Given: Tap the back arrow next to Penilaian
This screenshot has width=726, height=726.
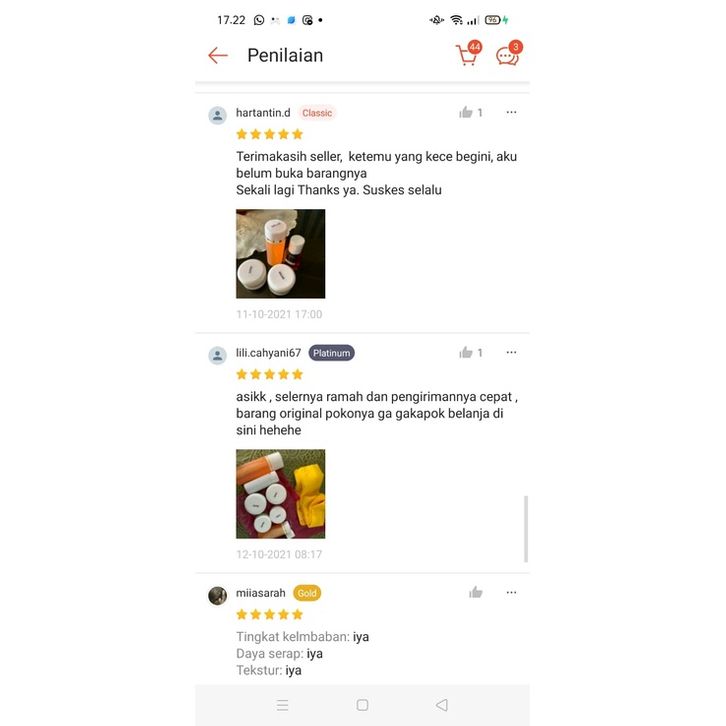Looking at the screenshot, I should click(218, 56).
